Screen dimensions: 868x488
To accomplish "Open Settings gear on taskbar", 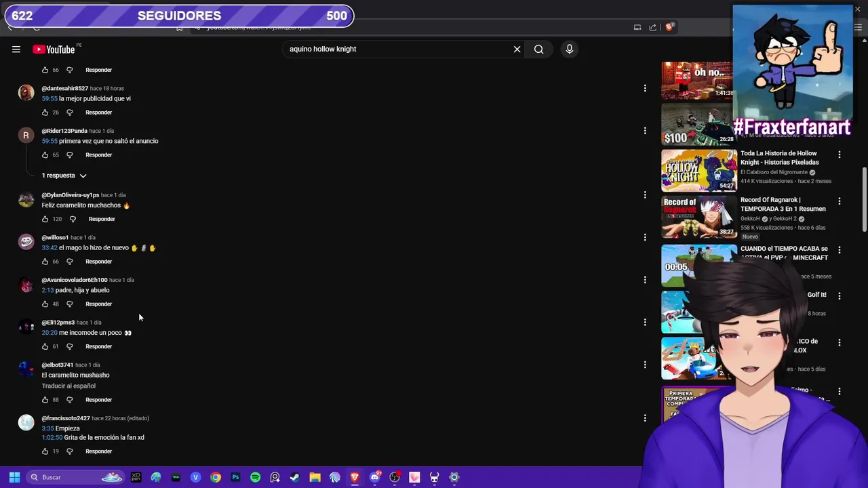I will pyautogui.click(x=454, y=477).
